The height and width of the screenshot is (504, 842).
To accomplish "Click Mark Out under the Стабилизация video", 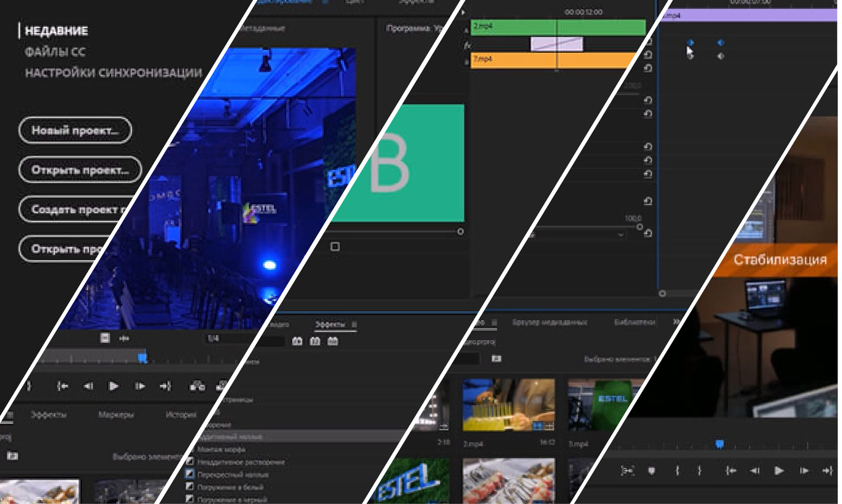I will pos(699,471).
